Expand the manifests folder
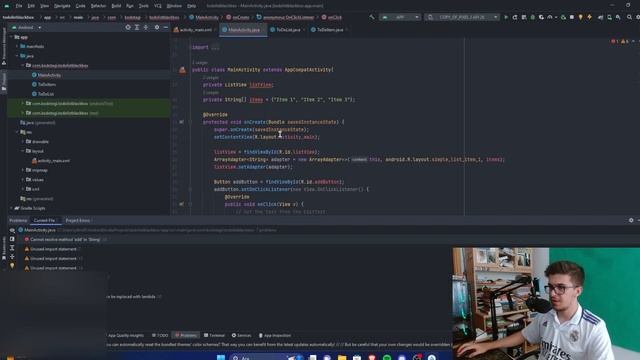This screenshot has height=360, width=640. coord(17,47)
